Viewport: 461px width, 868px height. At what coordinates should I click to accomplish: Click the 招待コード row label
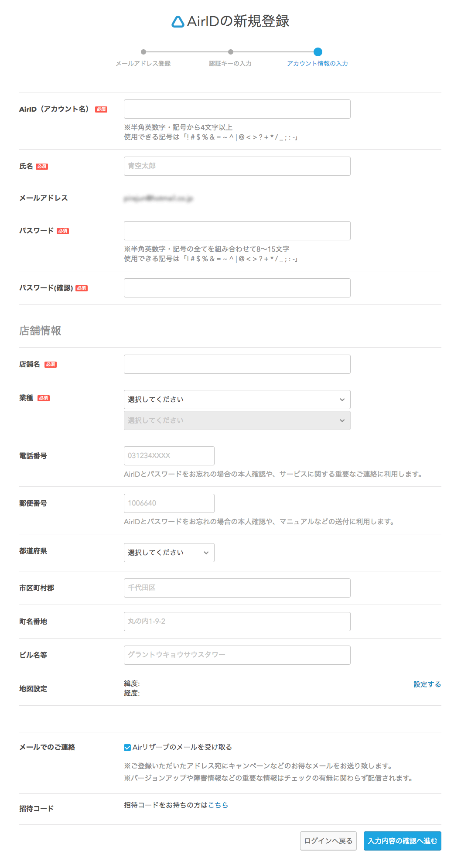coord(37,809)
